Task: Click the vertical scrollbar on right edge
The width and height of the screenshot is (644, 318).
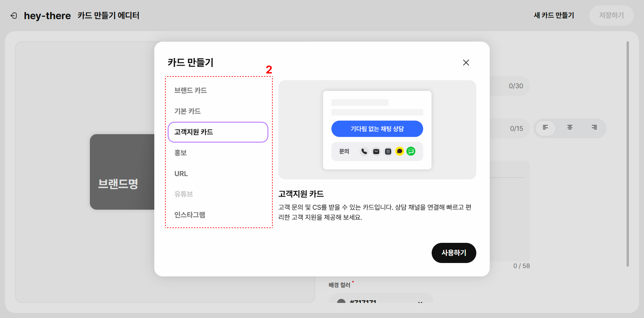Action: [628, 154]
